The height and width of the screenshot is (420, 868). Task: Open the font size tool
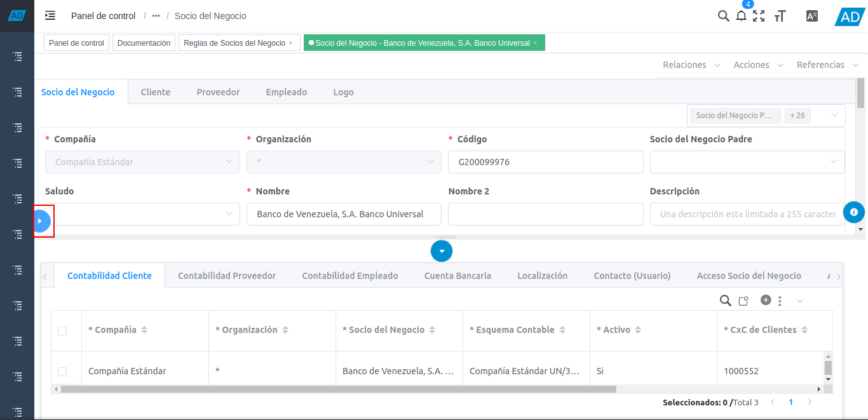coord(780,17)
